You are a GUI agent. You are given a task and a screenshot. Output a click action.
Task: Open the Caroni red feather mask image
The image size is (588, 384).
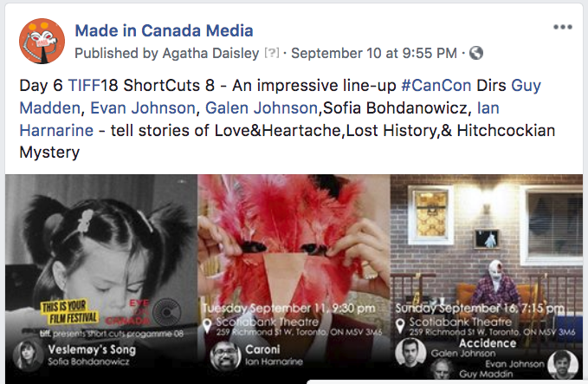[294, 243]
